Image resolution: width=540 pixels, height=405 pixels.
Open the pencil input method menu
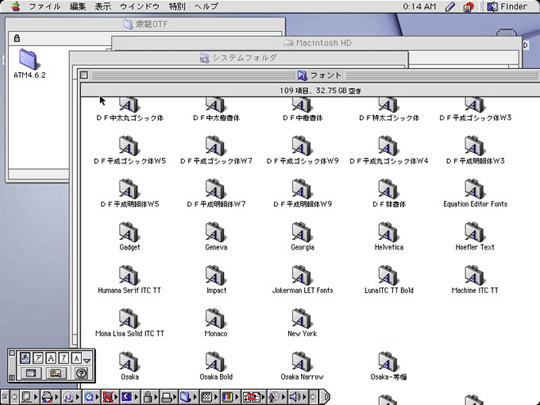(x=450, y=6)
